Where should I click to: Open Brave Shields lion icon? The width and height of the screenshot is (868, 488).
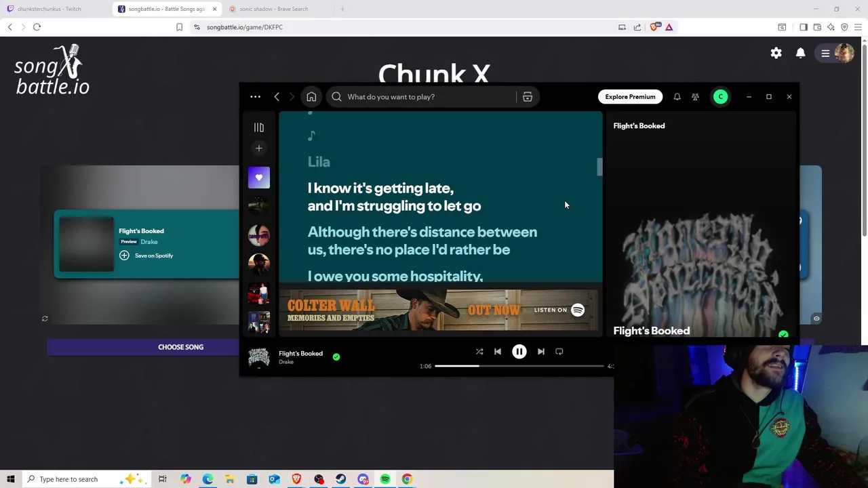coord(654,27)
